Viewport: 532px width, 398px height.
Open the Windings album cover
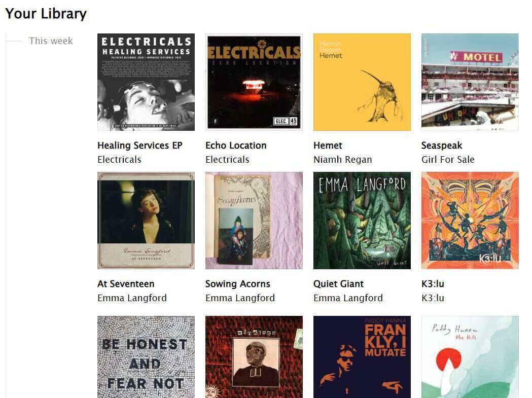254,357
